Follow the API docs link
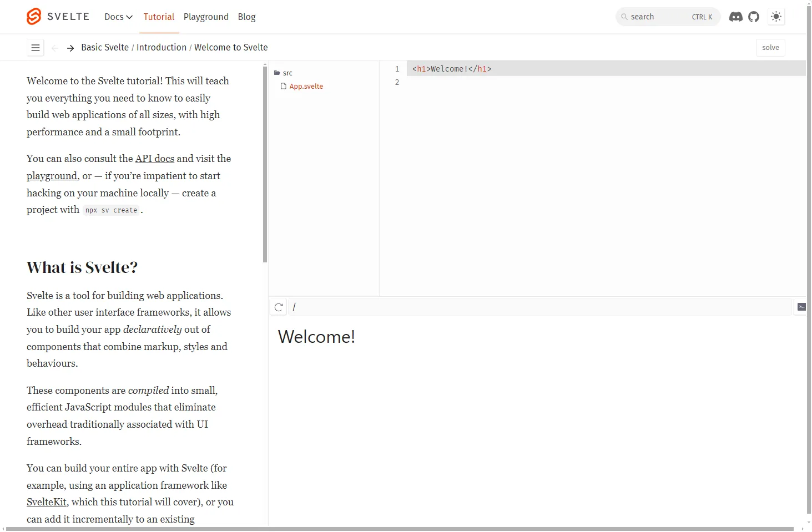Screen dimensions: 812x532 pyautogui.click(x=155, y=159)
